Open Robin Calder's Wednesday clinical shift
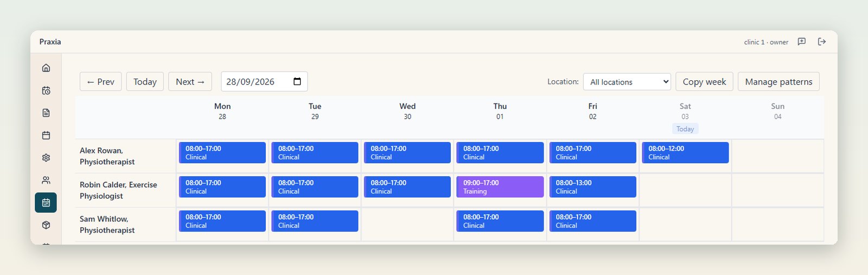The height and width of the screenshot is (275, 868). [407, 187]
